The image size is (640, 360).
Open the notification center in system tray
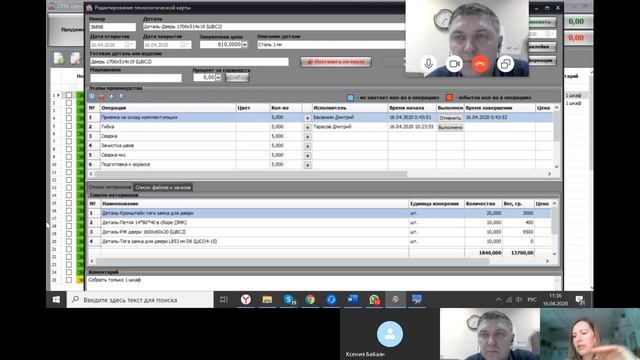(580, 300)
